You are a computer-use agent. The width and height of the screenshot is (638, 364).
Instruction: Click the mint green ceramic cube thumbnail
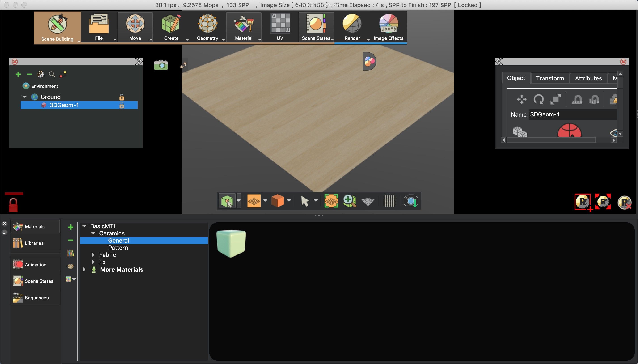click(x=231, y=243)
